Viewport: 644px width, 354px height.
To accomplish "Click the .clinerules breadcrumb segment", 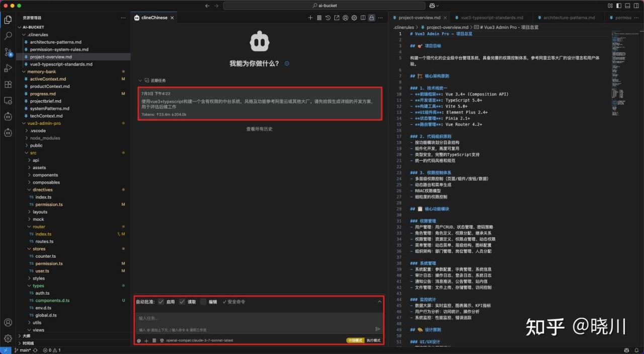I will coord(404,27).
